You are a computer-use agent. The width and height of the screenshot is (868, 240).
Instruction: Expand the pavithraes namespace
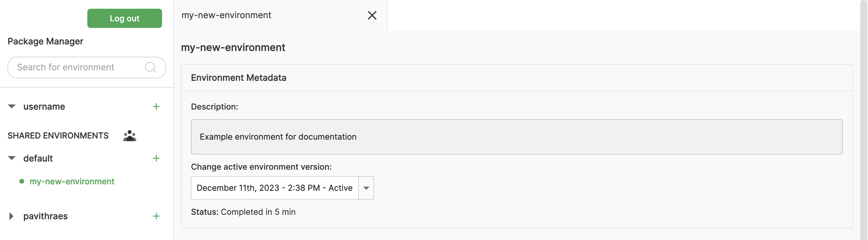coord(11,216)
